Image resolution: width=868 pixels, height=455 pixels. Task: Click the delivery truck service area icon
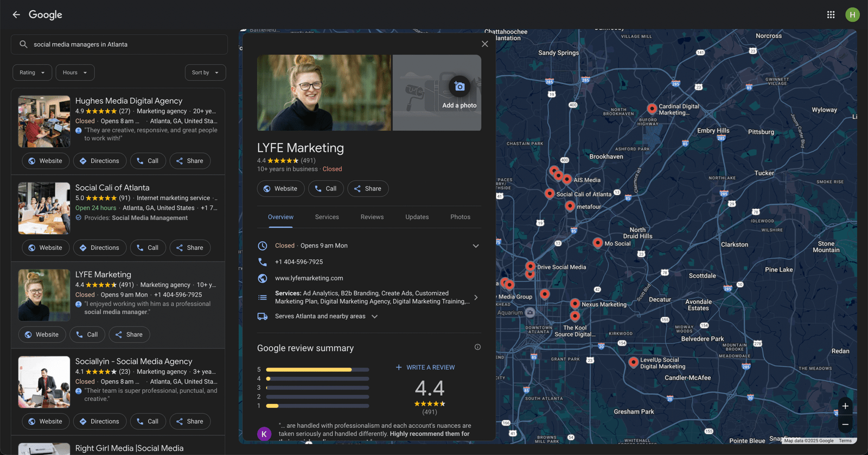263,317
